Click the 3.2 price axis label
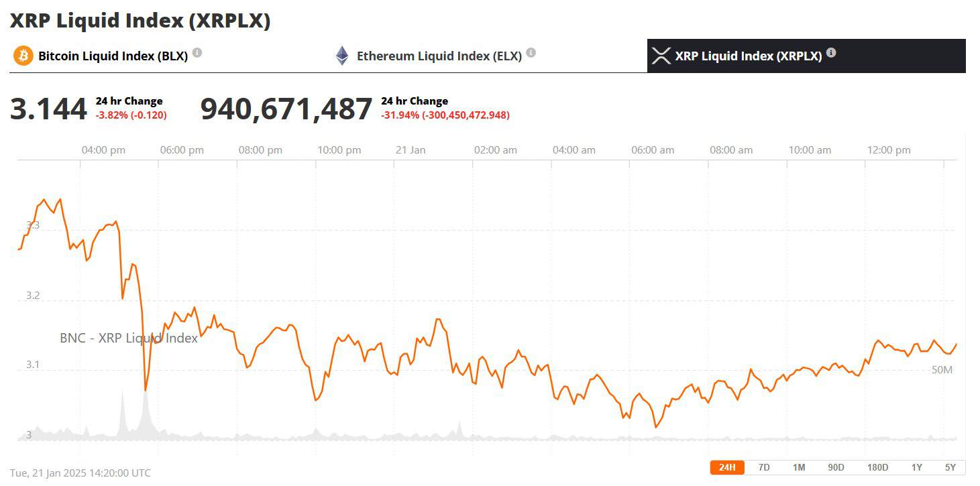This screenshot has width=980, height=486. click(33, 296)
